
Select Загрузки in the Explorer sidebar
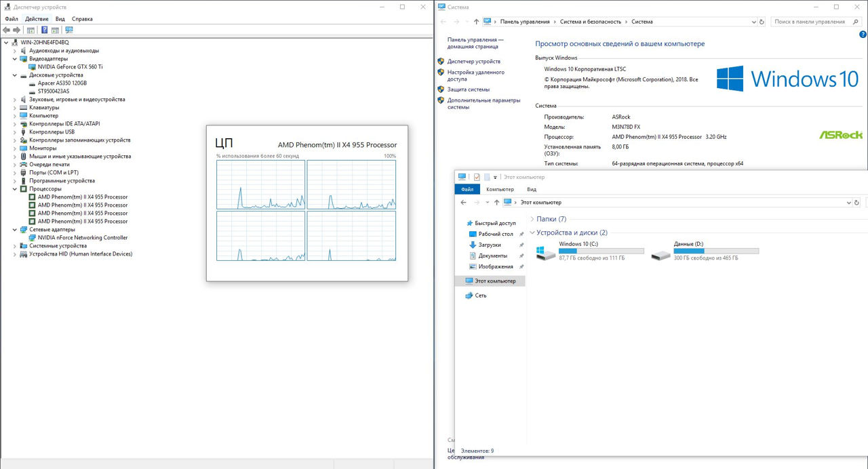click(x=489, y=245)
